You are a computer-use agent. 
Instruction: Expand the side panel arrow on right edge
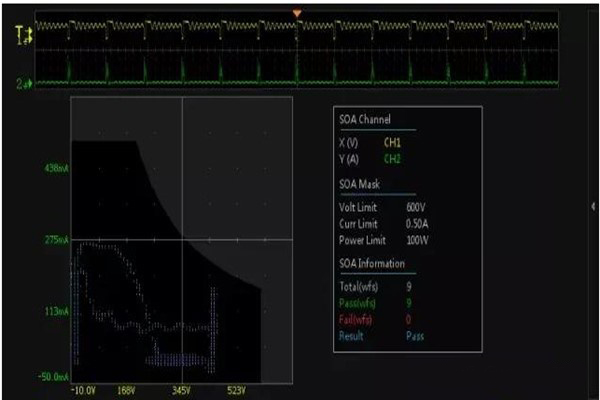pos(594,204)
